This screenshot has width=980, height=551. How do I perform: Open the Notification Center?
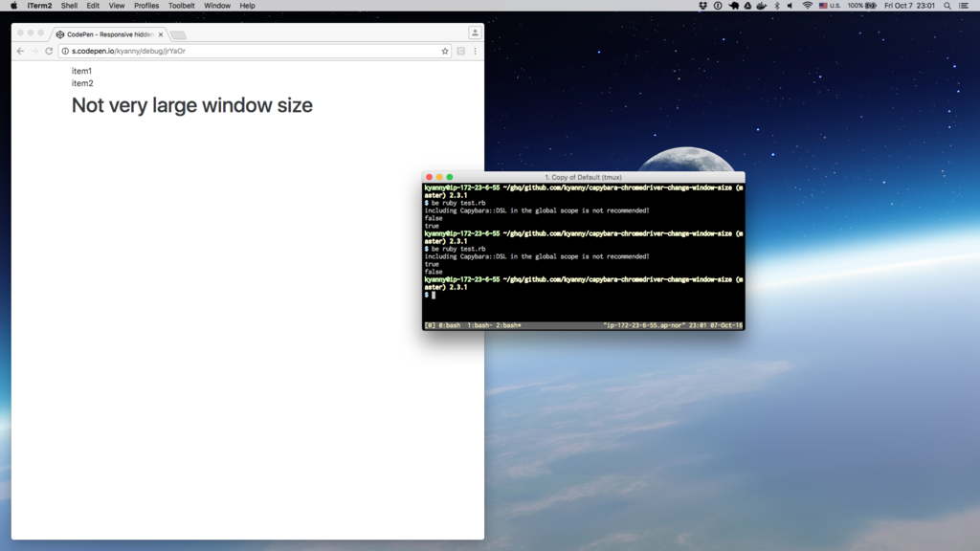coord(964,6)
